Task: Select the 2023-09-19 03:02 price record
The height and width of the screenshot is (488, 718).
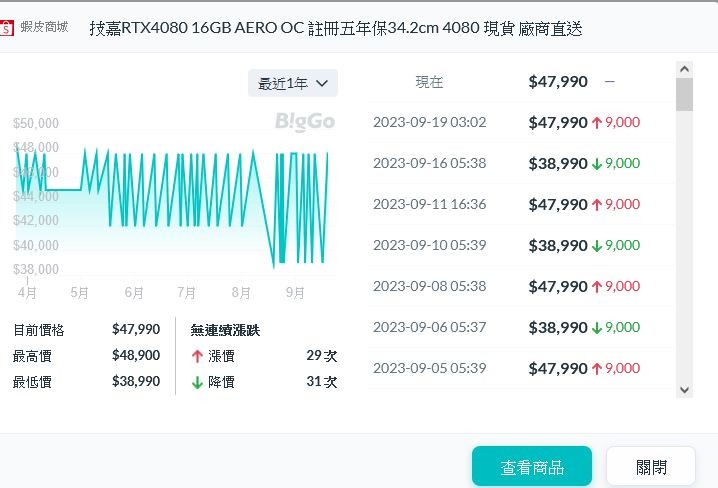Action: [x=522, y=122]
